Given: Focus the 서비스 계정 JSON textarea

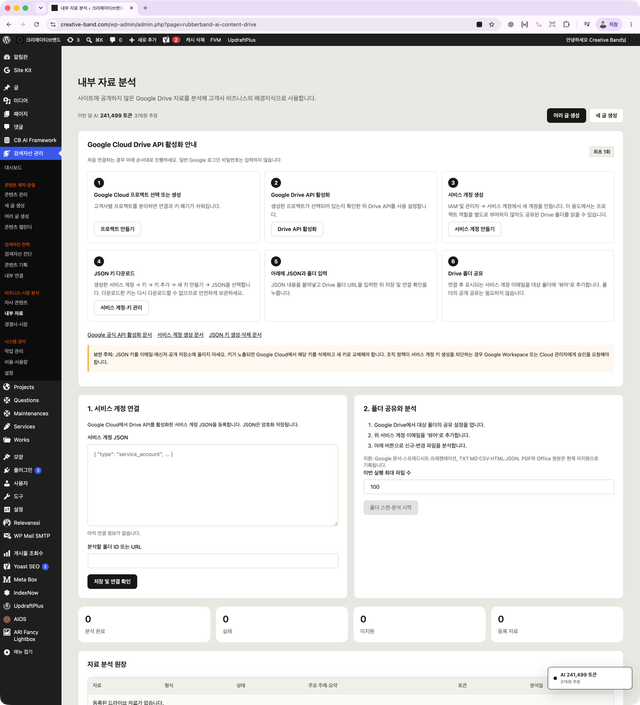Looking at the screenshot, I should (213, 485).
